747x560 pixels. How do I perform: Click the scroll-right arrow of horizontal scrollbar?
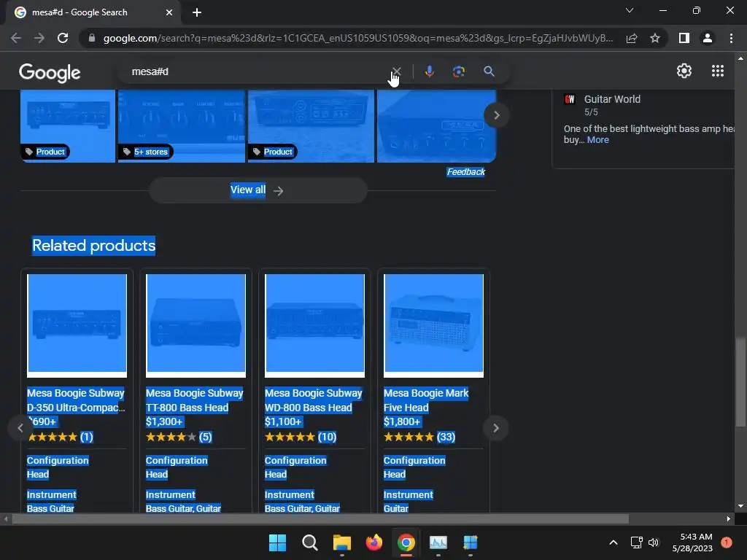click(x=729, y=519)
